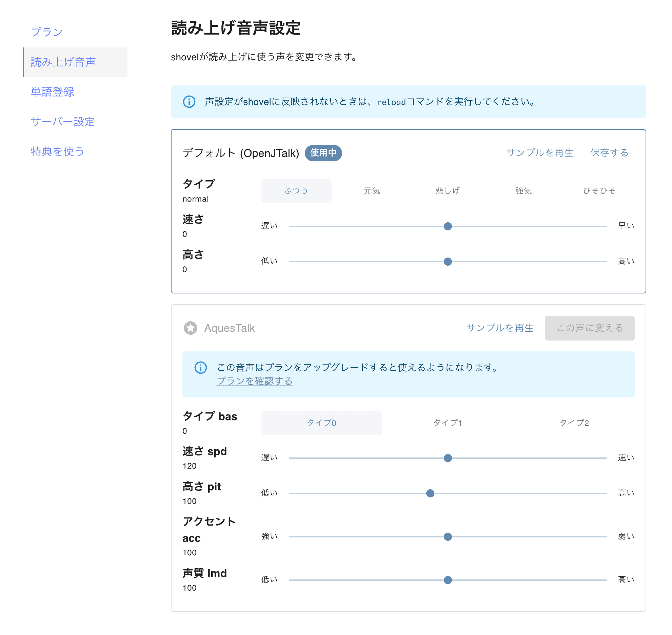Select the 悲しげ voice type
This screenshot has height=635, width=672.
pyautogui.click(x=448, y=190)
